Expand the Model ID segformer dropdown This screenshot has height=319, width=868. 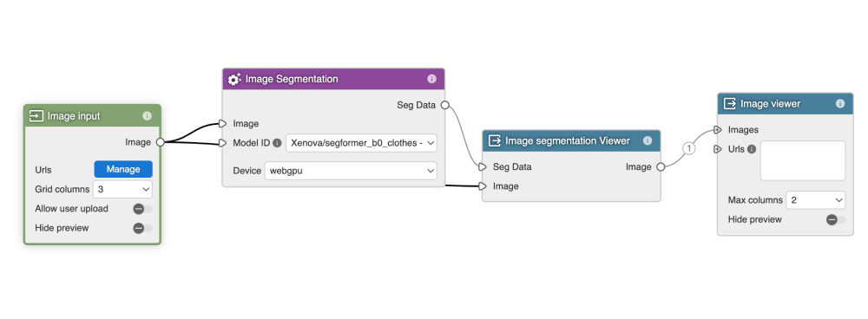(361, 143)
